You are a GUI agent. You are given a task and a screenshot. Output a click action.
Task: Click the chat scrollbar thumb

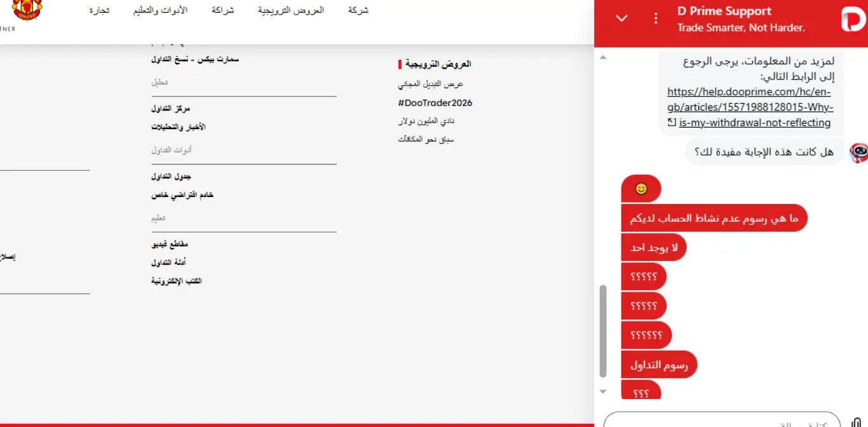603,330
